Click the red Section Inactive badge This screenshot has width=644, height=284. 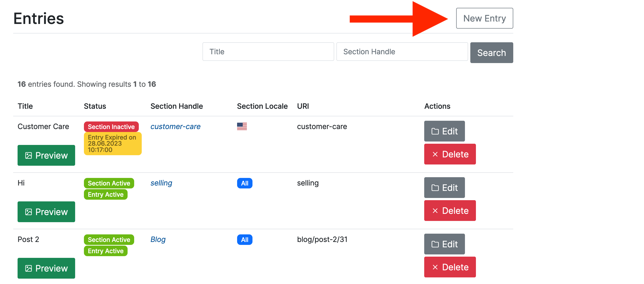click(111, 127)
